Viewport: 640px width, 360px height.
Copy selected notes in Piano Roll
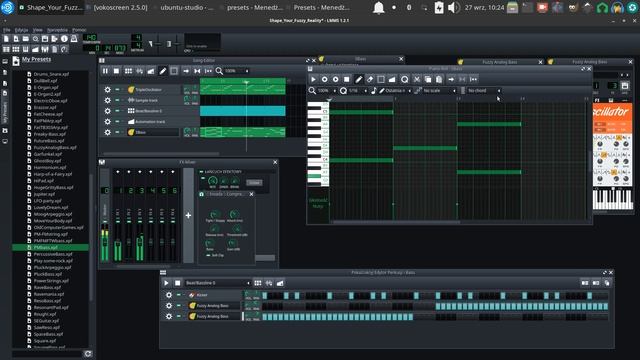(x=428, y=80)
